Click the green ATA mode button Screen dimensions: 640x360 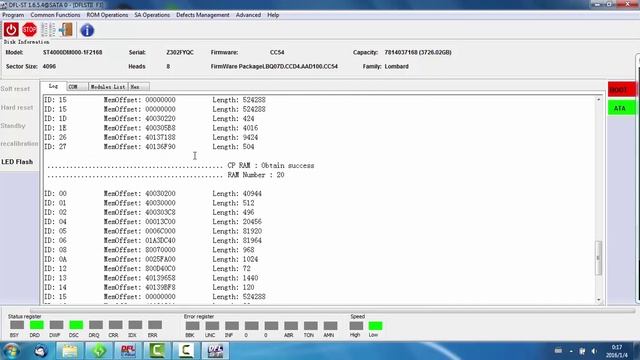pyautogui.click(x=622, y=108)
